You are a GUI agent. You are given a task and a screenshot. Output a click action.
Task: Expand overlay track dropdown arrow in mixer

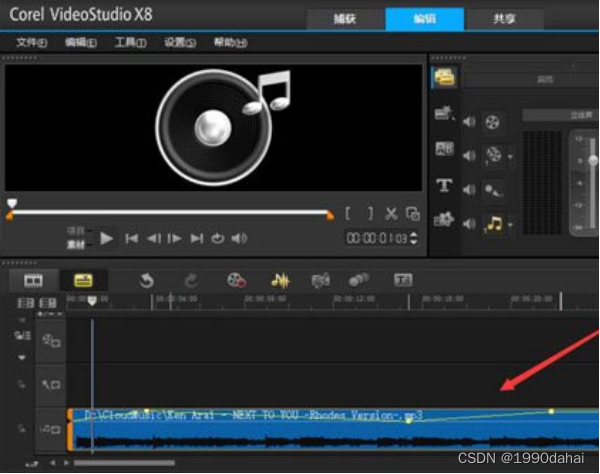tap(510, 156)
